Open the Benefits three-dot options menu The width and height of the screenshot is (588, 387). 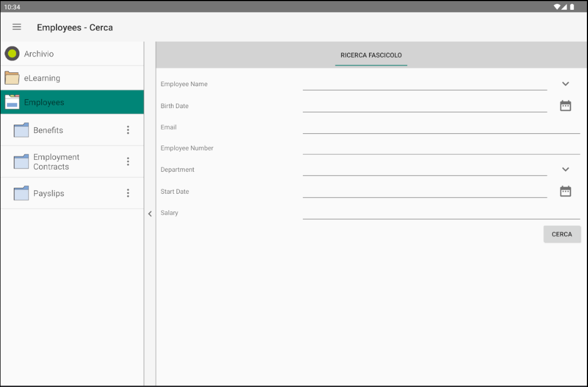pos(127,130)
